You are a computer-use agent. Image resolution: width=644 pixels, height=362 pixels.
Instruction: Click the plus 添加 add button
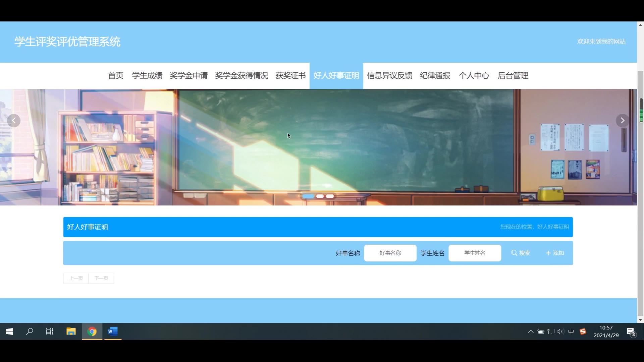(555, 253)
